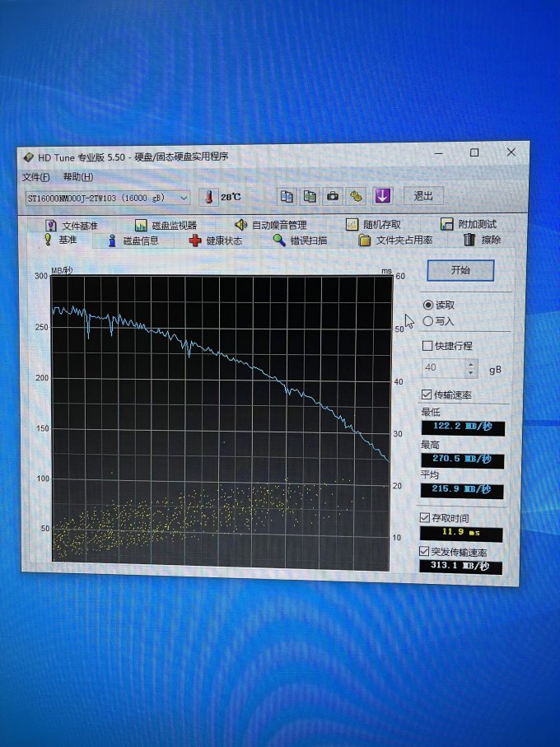Click the 开始 start button

pyautogui.click(x=460, y=271)
